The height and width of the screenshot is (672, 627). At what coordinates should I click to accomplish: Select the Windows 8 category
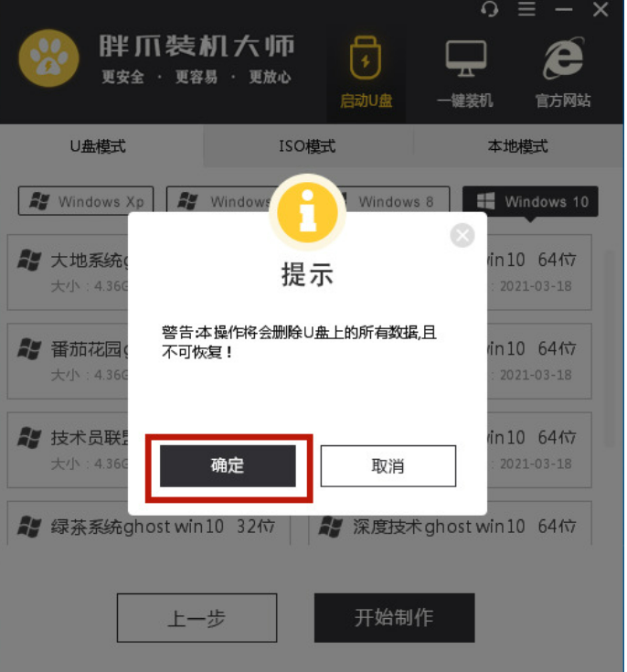pyautogui.click(x=396, y=200)
